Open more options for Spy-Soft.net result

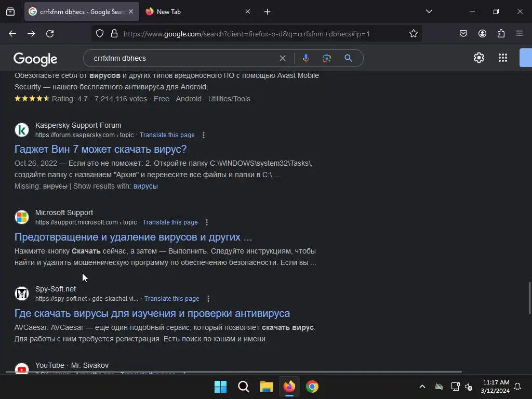click(208, 299)
